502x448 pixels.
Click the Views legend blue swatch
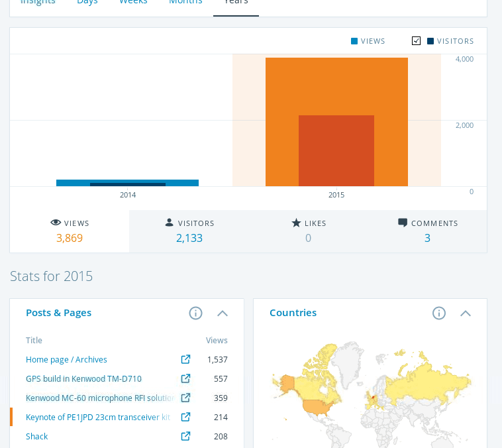click(x=354, y=41)
